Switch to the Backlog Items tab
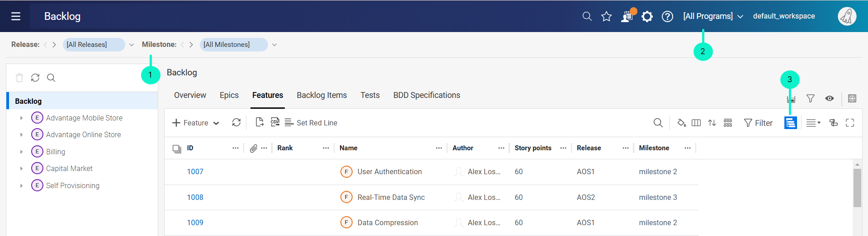The image size is (868, 236). pyautogui.click(x=321, y=95)
